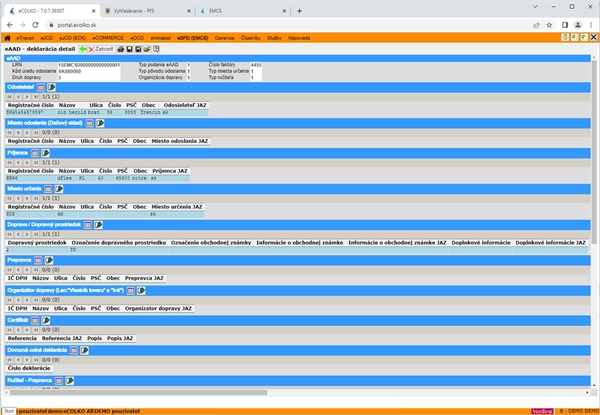
Task: Open the edit icon in Dovozná colná deklarácia header
Action: [x=85, y=350]
